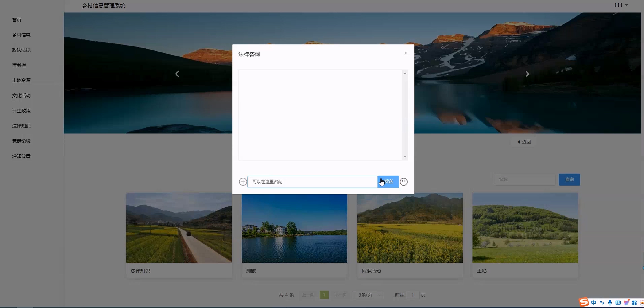Switch Sogou Chinese/English mode
The height and width of the screenshot is (308, 644).
tap(593, 303)
